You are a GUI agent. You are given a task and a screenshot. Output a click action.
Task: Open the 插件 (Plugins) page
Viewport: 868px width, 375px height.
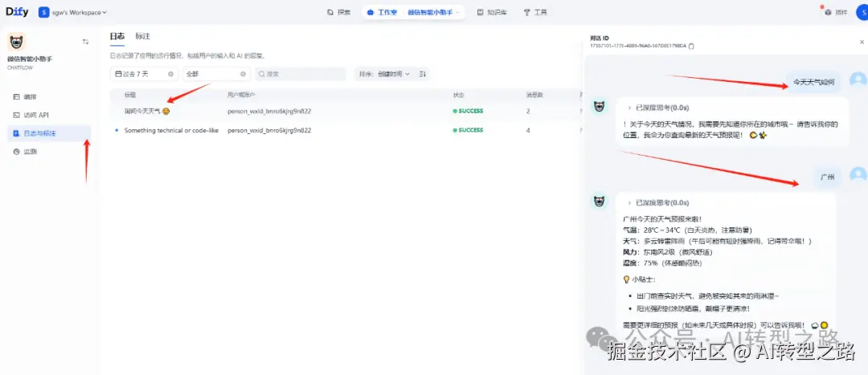coord(836,12)
